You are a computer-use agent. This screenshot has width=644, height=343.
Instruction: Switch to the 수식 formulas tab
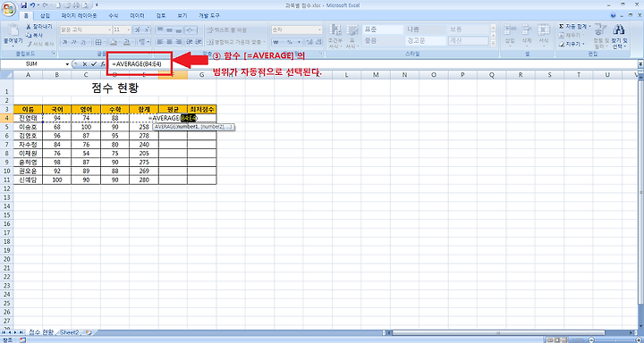[113, 15]
